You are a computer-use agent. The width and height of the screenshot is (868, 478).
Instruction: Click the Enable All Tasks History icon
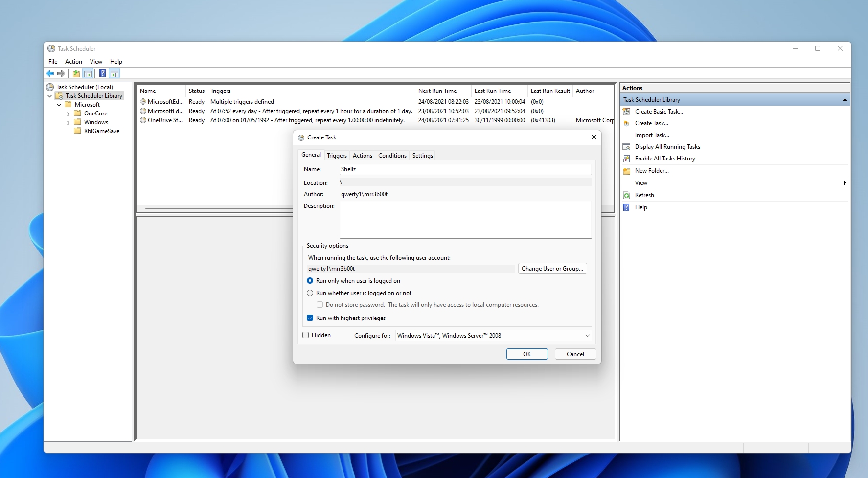(626, 159)
